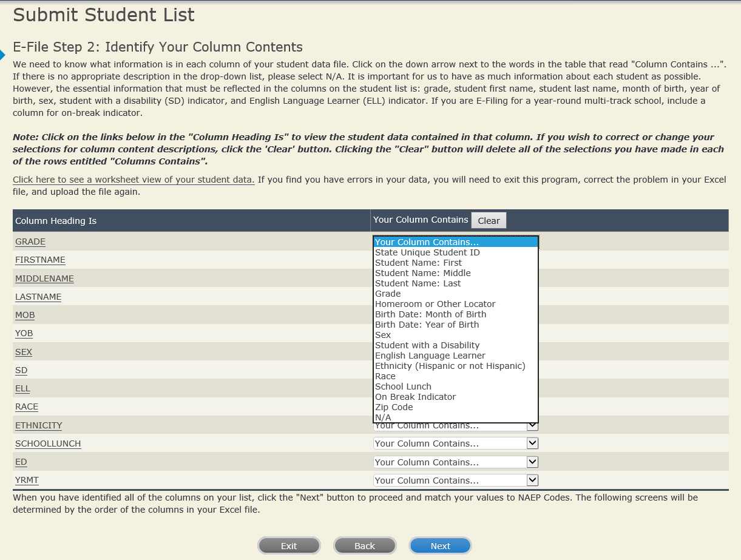
Task: Choose 'English Language Learner' from dropdown
Action: pos(430,356)
